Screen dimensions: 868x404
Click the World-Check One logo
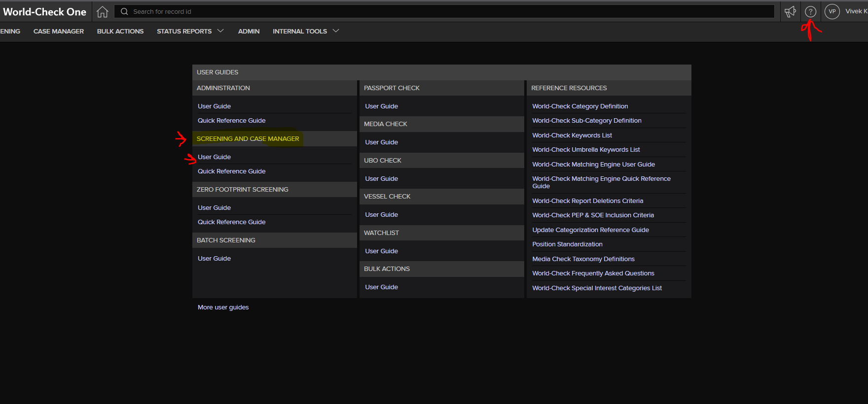[44, 12]
